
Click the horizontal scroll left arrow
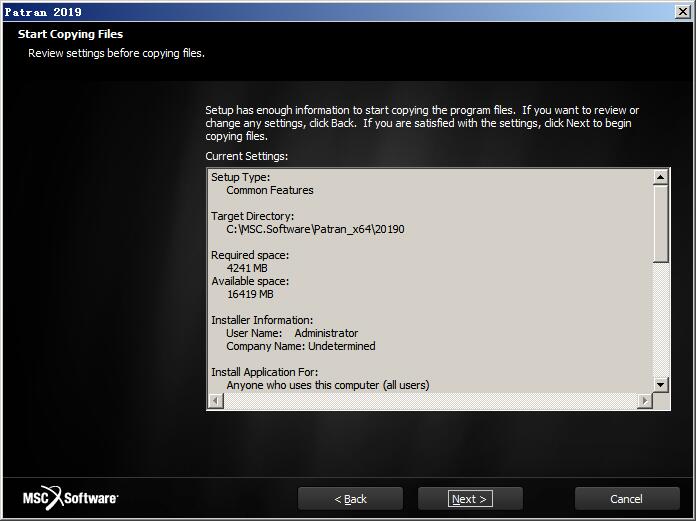pos(216,401)
